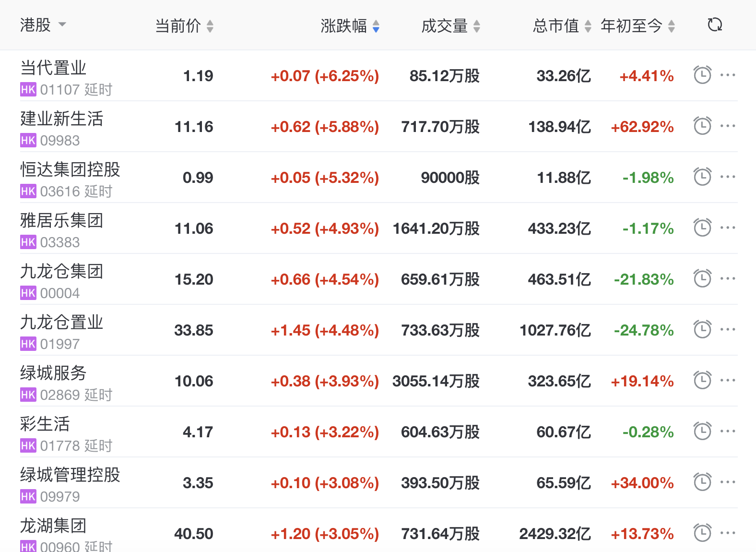Click stock code 01997
The image size is (756, 552).
click(60, 344)
